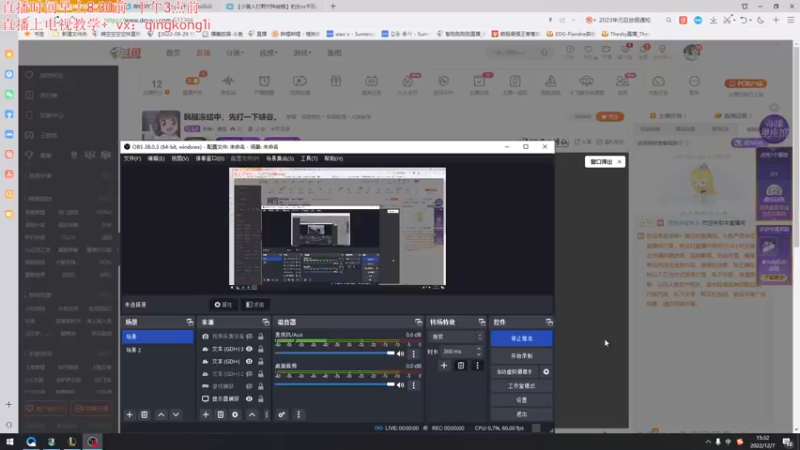Image resolution: width=800 pixels, height=450 pixels.
Task: Mute the 桌面音频 speaker icon
Action: 401,385
